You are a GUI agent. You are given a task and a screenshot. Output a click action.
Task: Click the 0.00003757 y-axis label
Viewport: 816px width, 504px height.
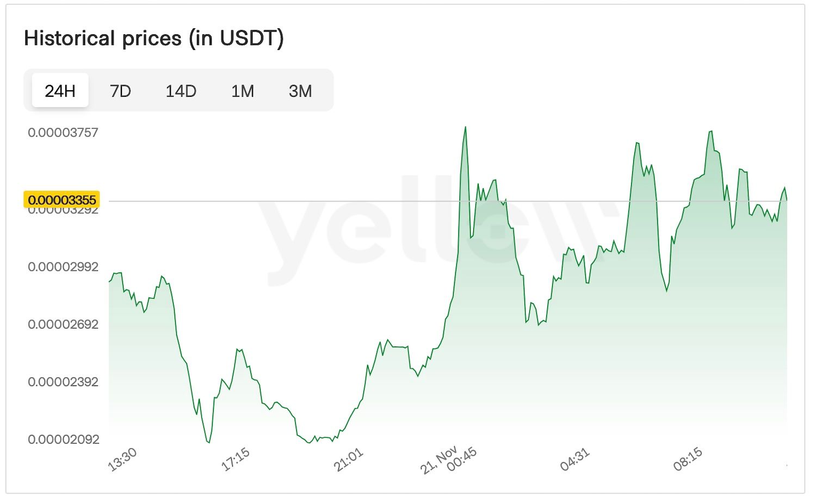(63, 132)
